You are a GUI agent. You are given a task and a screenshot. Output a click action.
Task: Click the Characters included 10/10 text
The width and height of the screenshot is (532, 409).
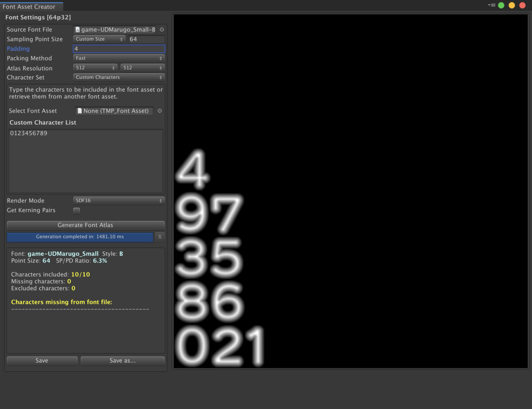(x=51, y=274)
